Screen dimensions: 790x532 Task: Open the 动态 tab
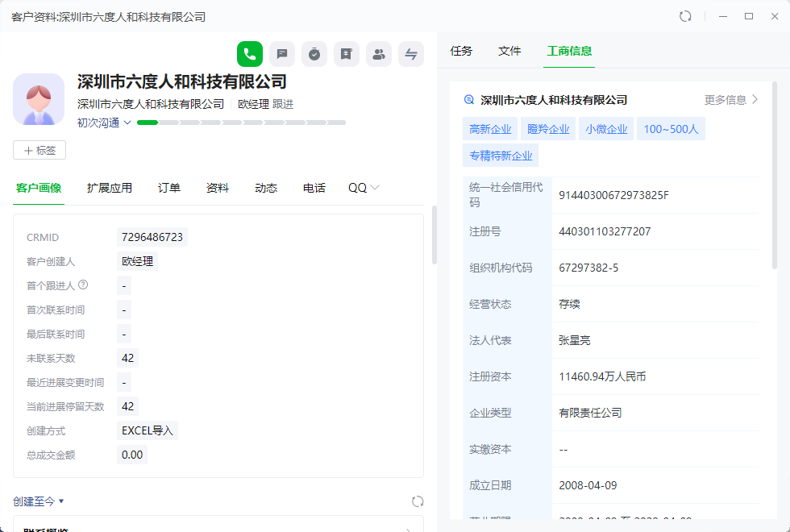pos(265,188)
